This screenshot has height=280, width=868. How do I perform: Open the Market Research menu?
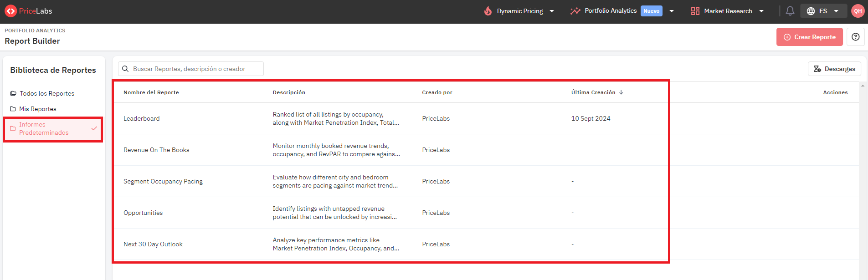tap(727, 11)
